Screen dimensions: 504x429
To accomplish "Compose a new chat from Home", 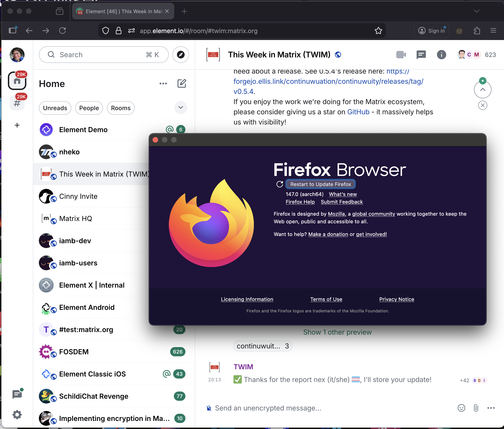I will (182, 84).
